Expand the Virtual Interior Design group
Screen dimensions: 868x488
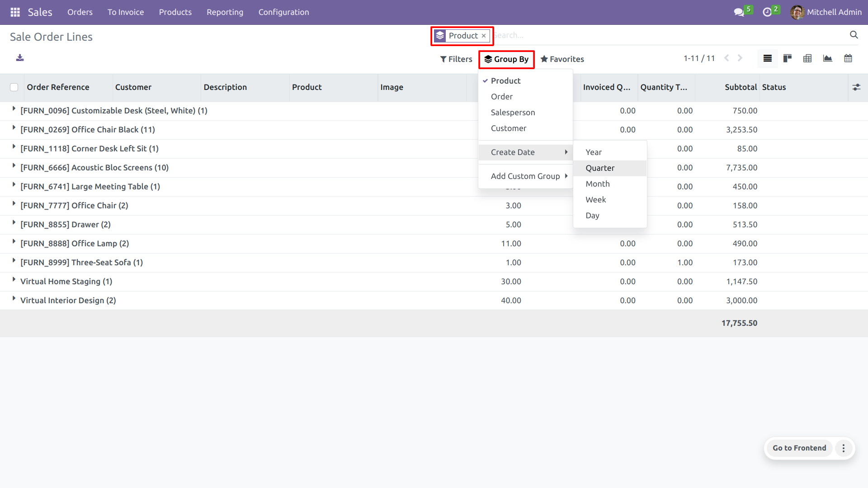[68, 300]
